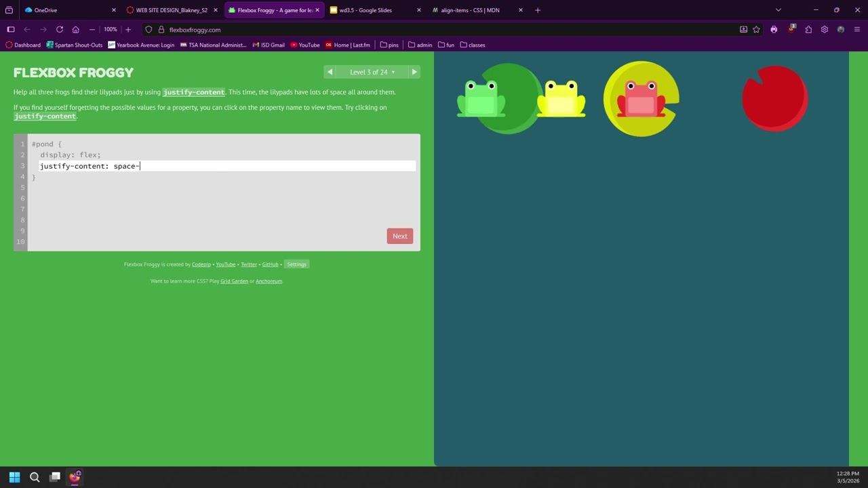Open the YouTube bookmark
868x488 pixels.
coord(305,45)
